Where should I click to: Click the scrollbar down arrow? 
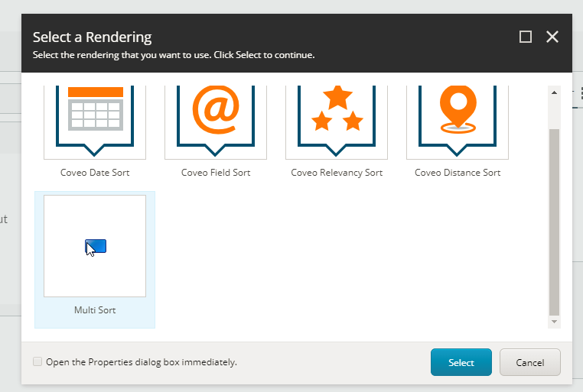click(x=554, y=322)
